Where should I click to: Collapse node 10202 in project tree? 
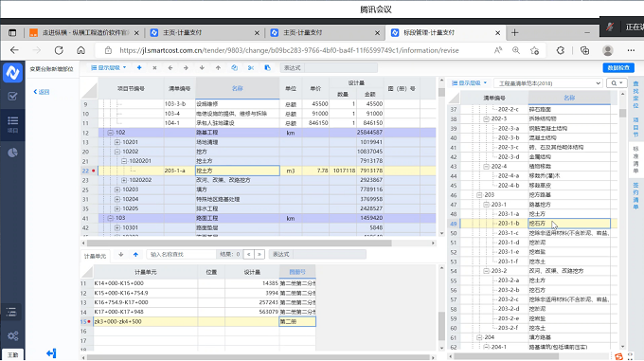pos(117,152)
